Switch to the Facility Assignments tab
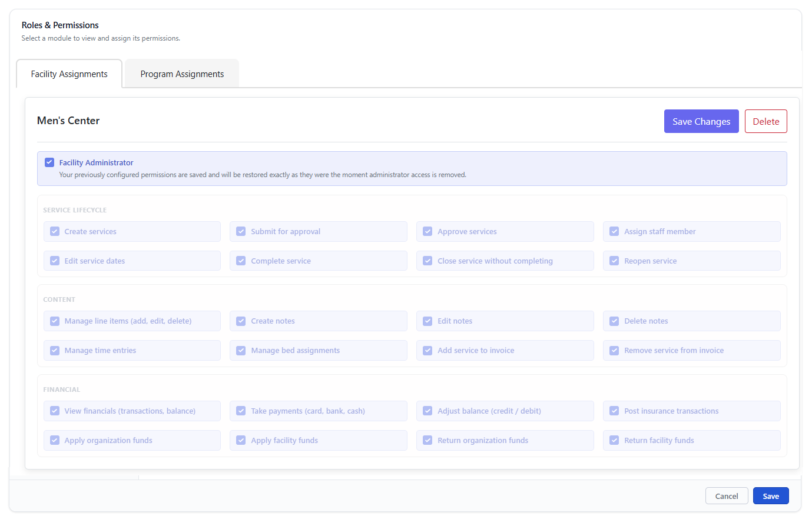812x526 pixels. pyautogui.click(x=69, y=74)
